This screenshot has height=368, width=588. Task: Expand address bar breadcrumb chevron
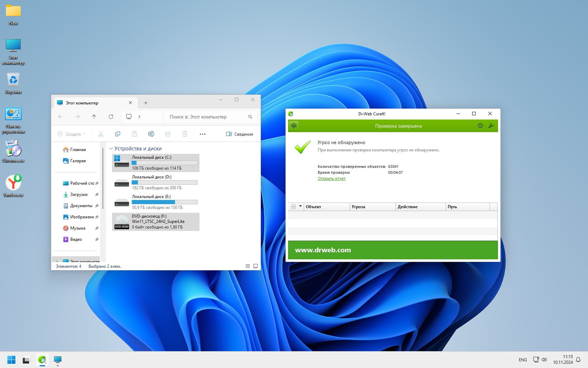pos(139,117)
